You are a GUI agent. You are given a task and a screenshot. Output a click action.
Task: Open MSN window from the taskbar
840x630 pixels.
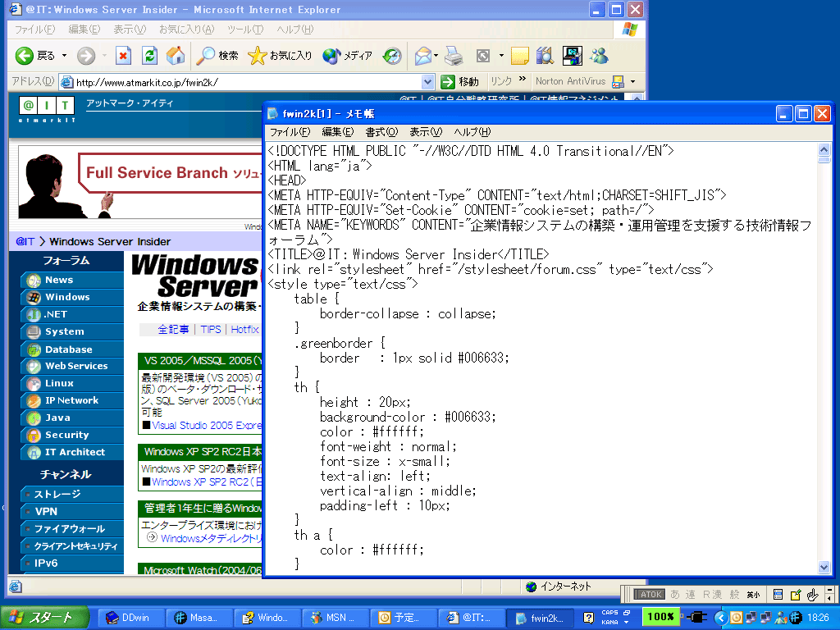tap(334, 618)
